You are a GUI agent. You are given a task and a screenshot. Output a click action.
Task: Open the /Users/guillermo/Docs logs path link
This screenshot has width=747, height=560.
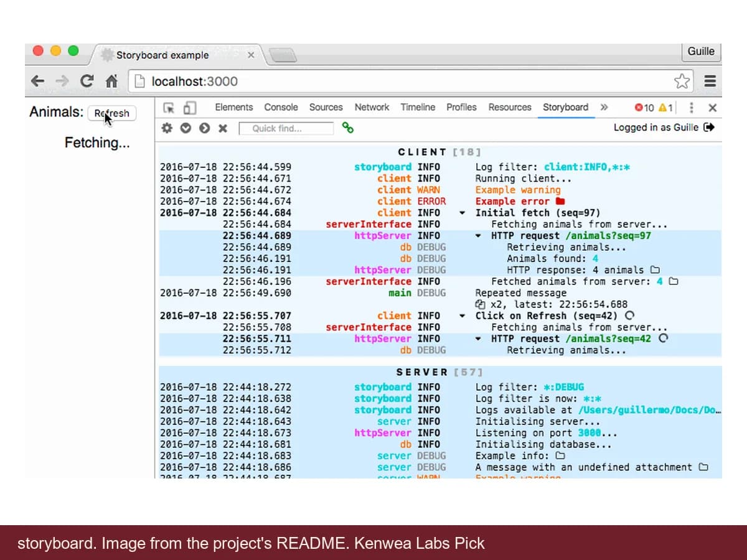pos(650,410)
